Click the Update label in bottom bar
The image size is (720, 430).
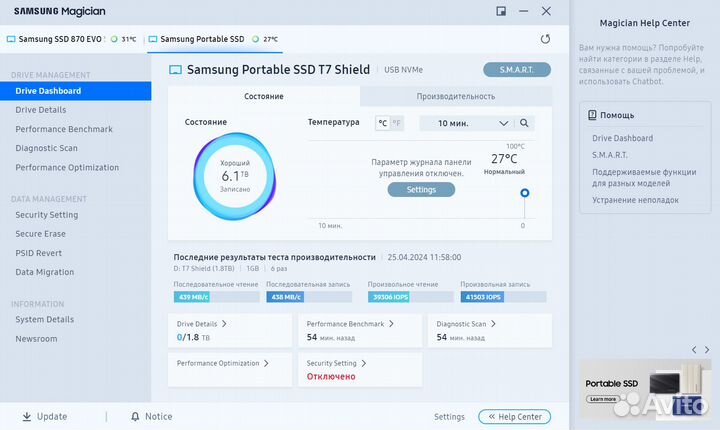click(52, 416)
